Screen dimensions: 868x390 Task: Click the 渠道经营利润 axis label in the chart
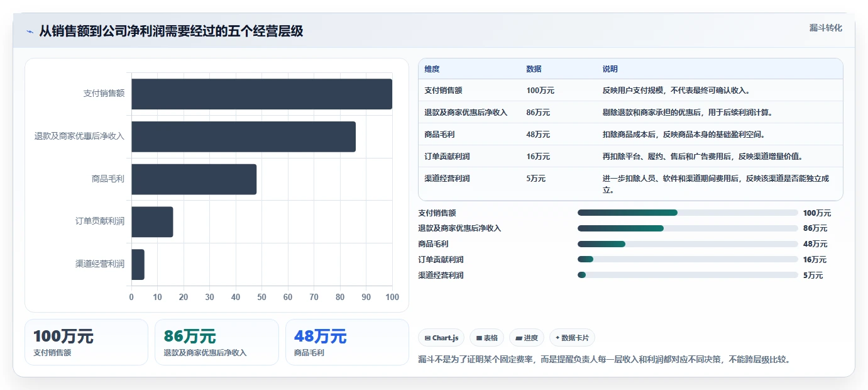pyautogui.click(x=100, y=264)
